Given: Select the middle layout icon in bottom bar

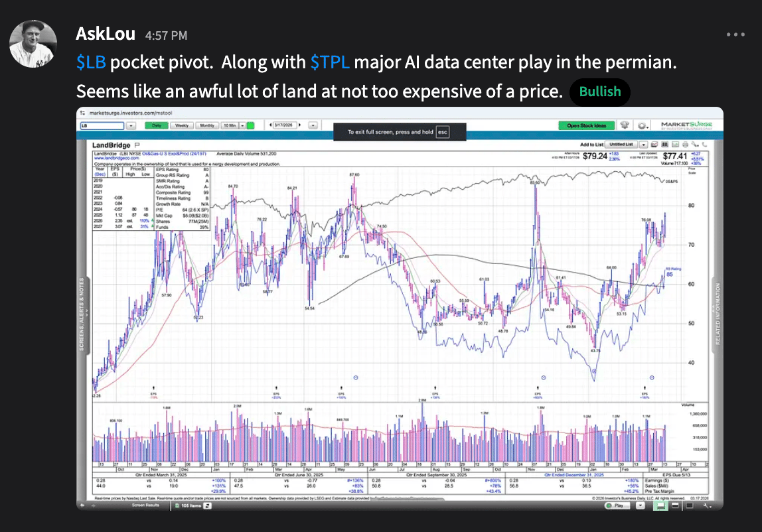Looking at the screenshot, I should tap(675, 505).
